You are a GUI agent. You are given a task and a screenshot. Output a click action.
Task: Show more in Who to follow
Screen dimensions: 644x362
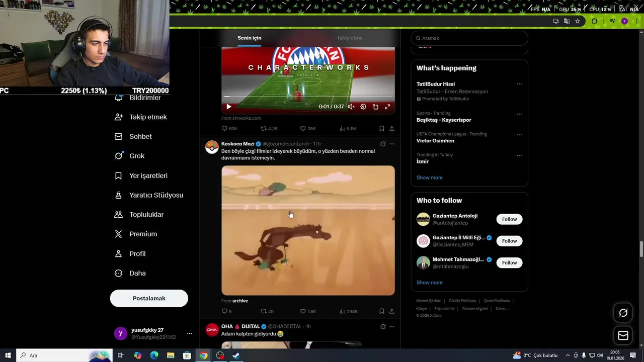coord(430,283)
